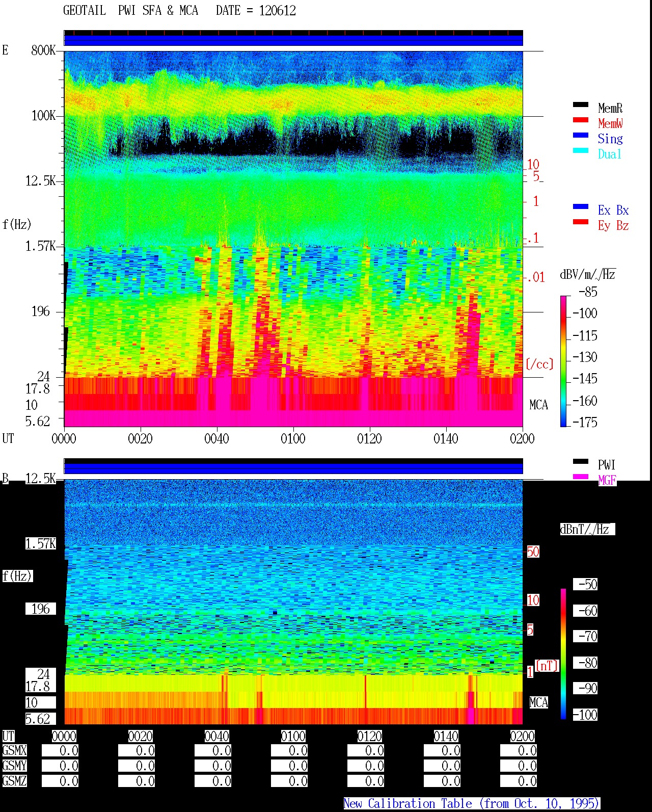Click the 100K frequency axis label
Screen dimensions: 652x812
coord(43,116)
